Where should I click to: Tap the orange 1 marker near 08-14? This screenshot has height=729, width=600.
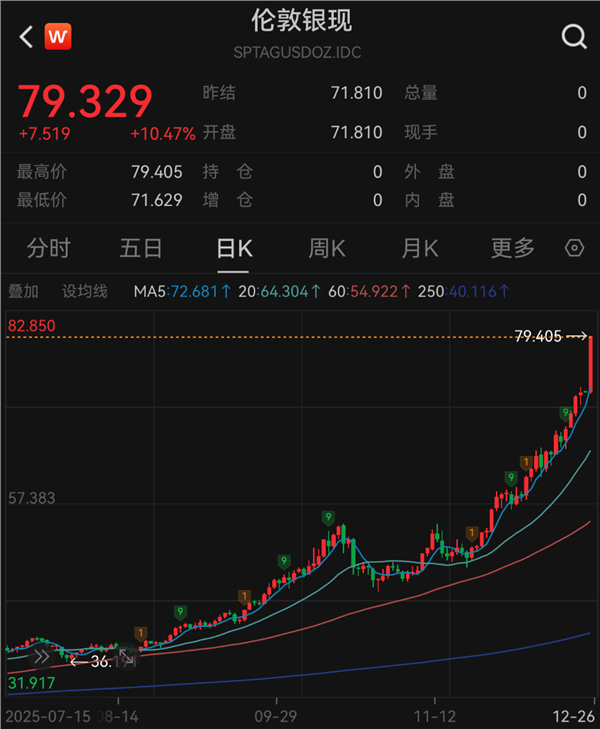pyautogui.click(x=141, y=633)
